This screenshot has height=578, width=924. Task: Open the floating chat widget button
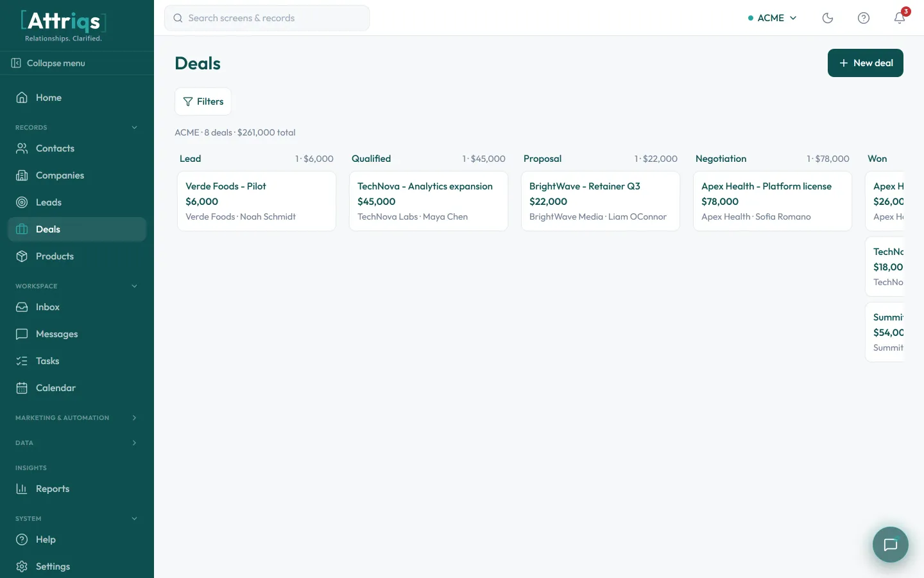click(x=891, y=545)
